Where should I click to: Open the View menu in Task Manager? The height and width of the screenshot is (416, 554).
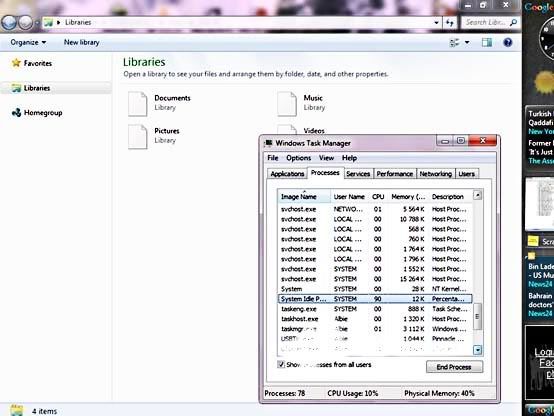pos(326,158)
